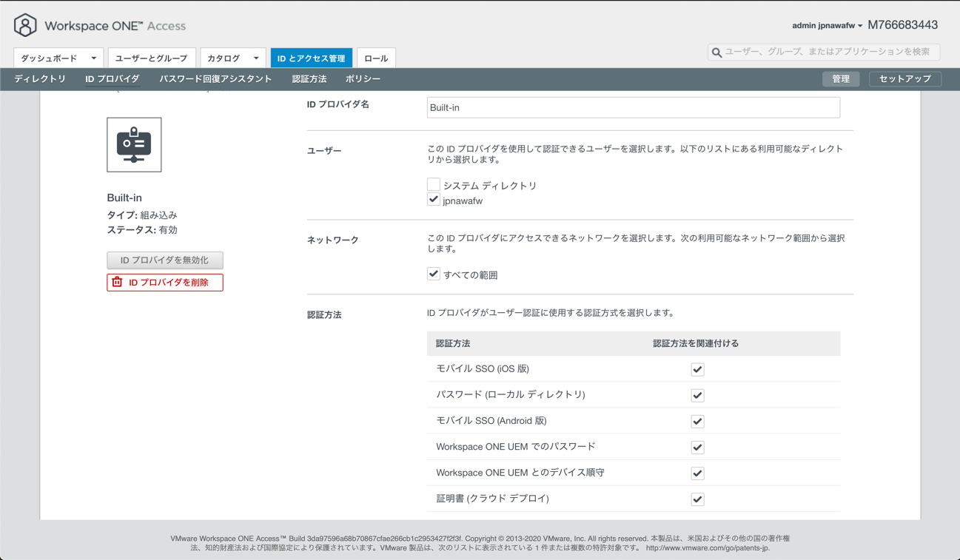Click the trash icon on delete button
This screenshot has width=960, height=560.
(117, 282)
